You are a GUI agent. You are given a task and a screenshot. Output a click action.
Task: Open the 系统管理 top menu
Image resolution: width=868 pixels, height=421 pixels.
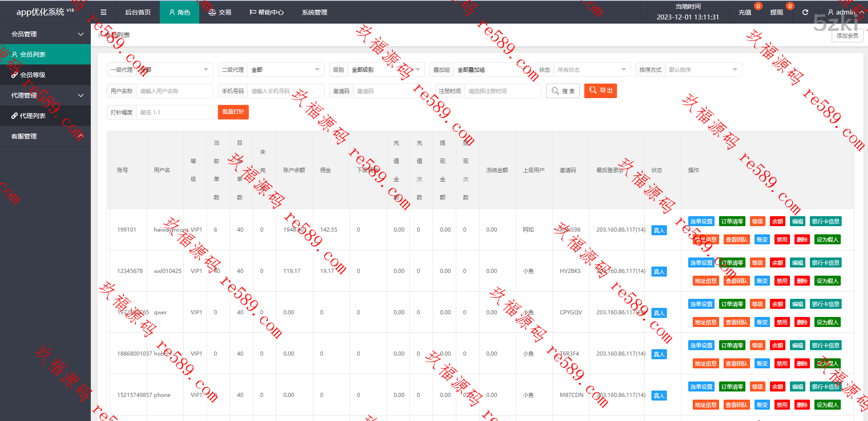pos(314,12)
